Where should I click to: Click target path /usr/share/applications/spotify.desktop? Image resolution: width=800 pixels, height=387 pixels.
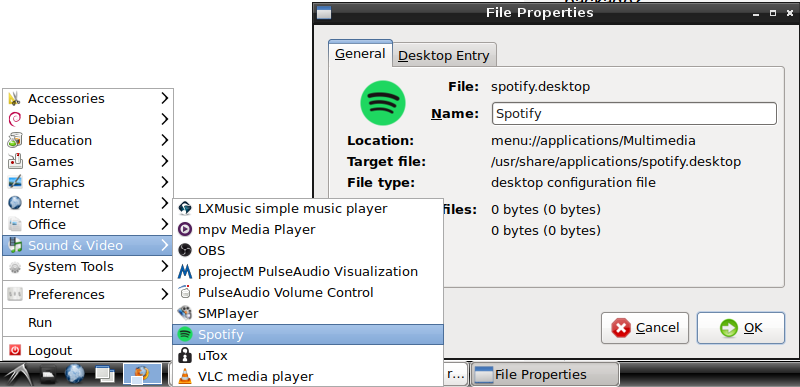[x=616, y=162]
